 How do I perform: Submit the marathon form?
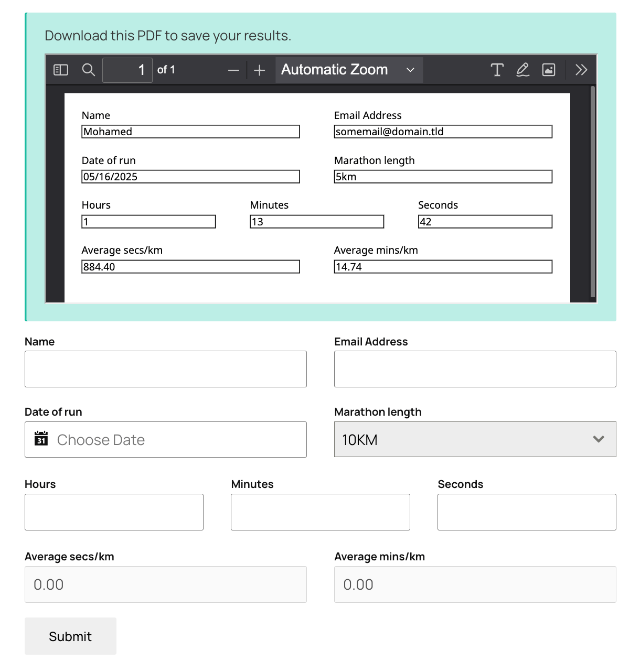(x=70, y=636)
